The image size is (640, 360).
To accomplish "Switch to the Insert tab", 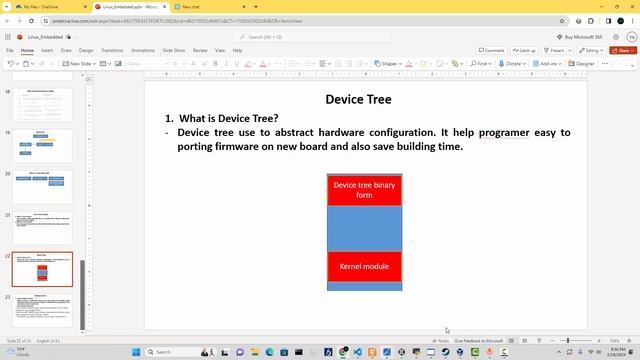I will pos(47,51).
